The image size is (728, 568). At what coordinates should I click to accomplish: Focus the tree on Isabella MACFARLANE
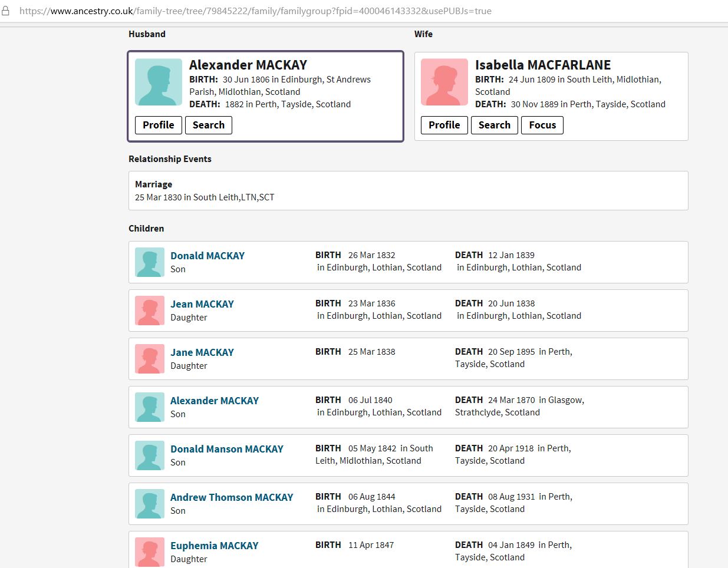[x=542, y=125]
